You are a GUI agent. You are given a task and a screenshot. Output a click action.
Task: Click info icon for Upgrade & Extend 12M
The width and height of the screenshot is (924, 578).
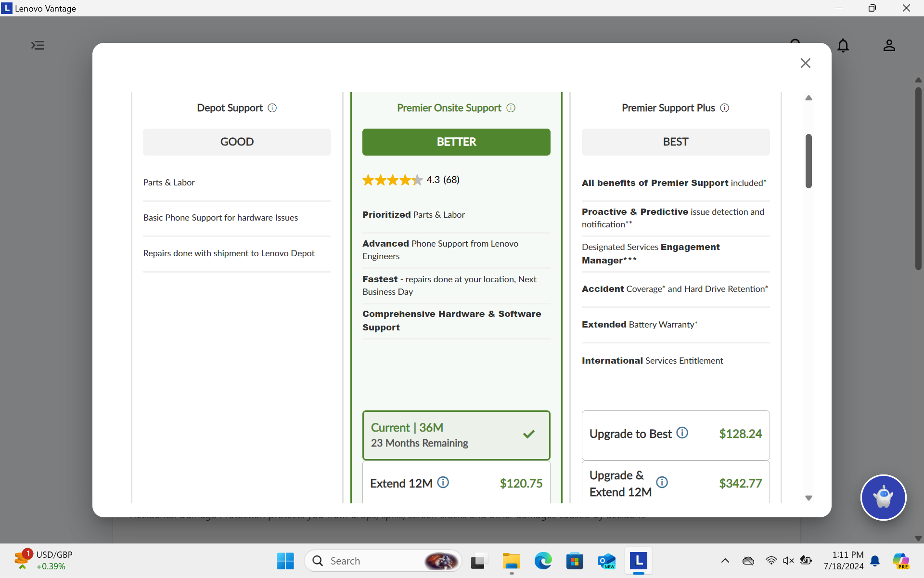pos(662,482)
